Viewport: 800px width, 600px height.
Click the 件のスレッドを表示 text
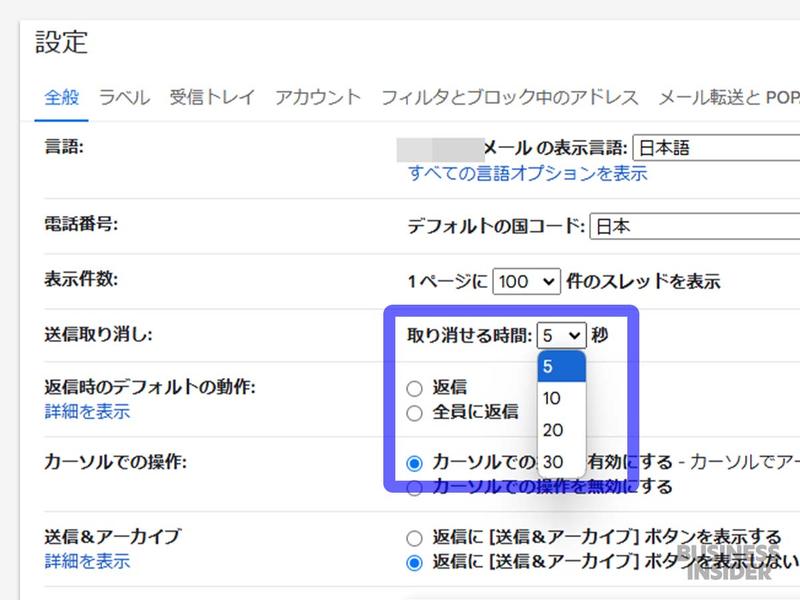point(643,282)
